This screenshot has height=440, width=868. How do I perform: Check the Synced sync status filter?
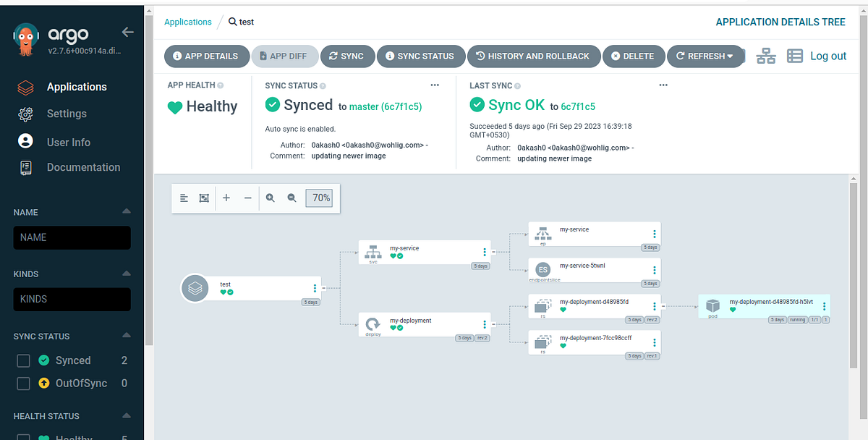click(x=22, y=360)
